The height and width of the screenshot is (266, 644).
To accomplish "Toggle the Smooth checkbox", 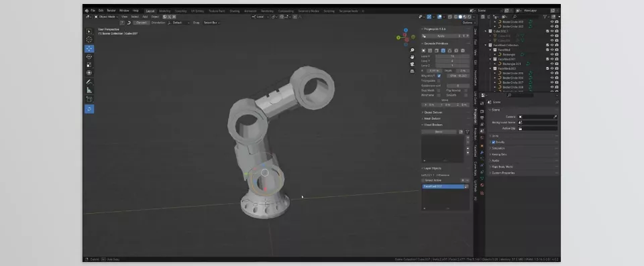I will (x=466, y=95).
